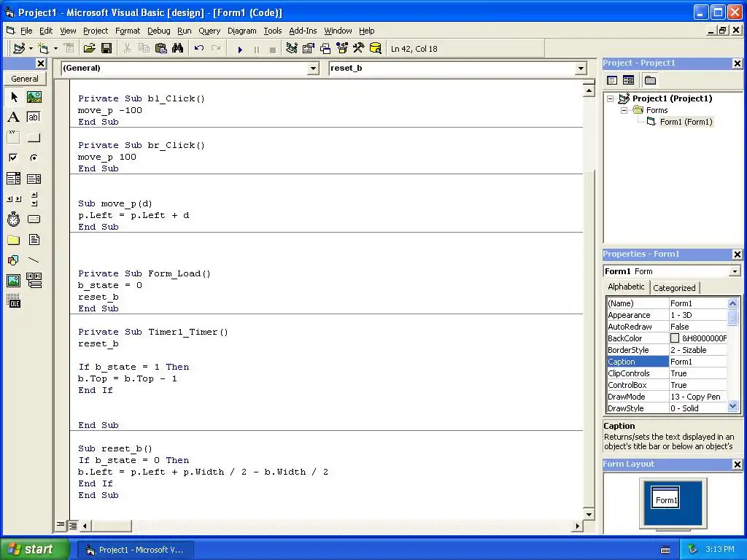Click the General toolbox tab
This screenshot has width=747, height=560.
[x=25, y=79]
